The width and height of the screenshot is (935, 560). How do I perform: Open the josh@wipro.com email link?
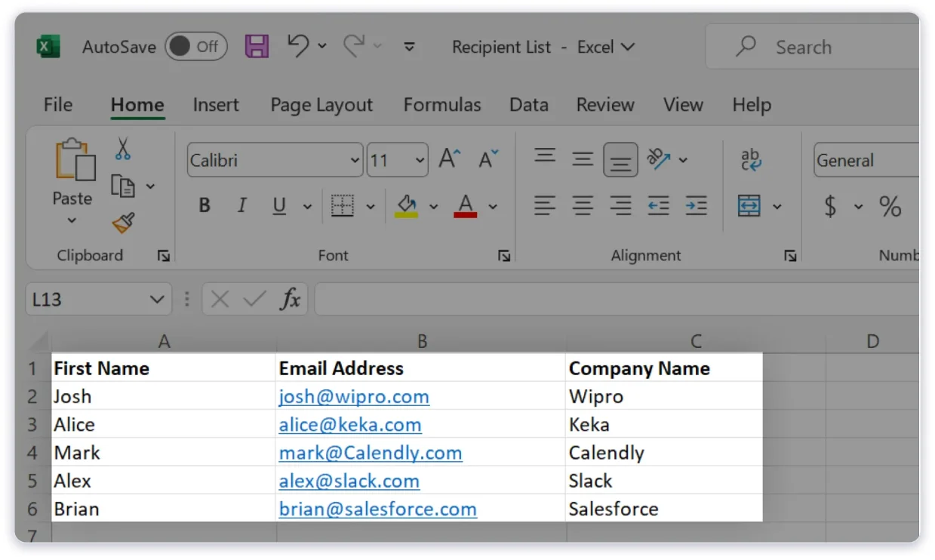354,396
